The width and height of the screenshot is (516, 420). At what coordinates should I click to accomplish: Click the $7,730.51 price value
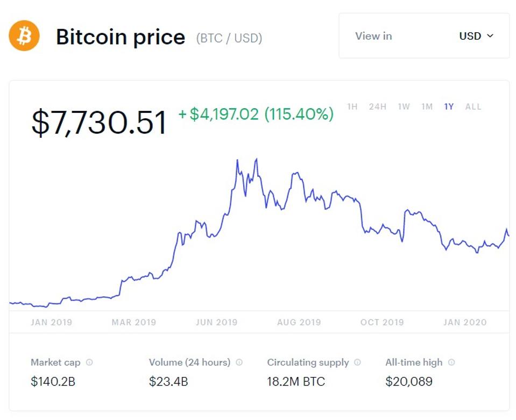click(99, 122)
